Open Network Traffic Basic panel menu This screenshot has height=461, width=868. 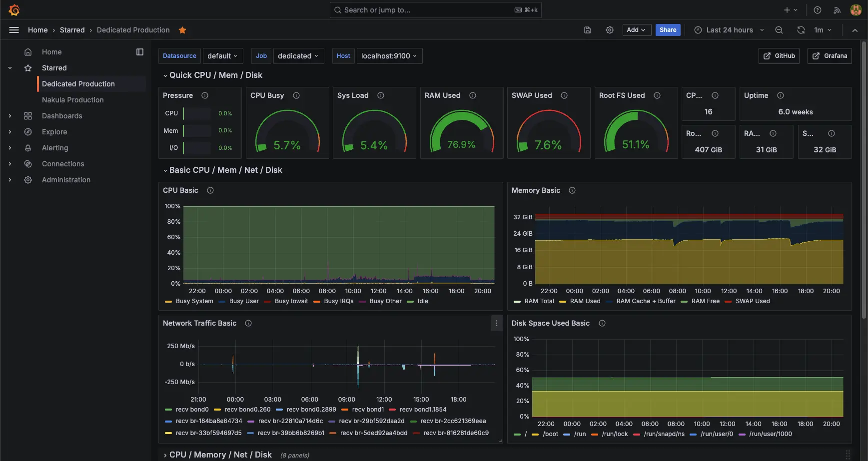[496, 323]
